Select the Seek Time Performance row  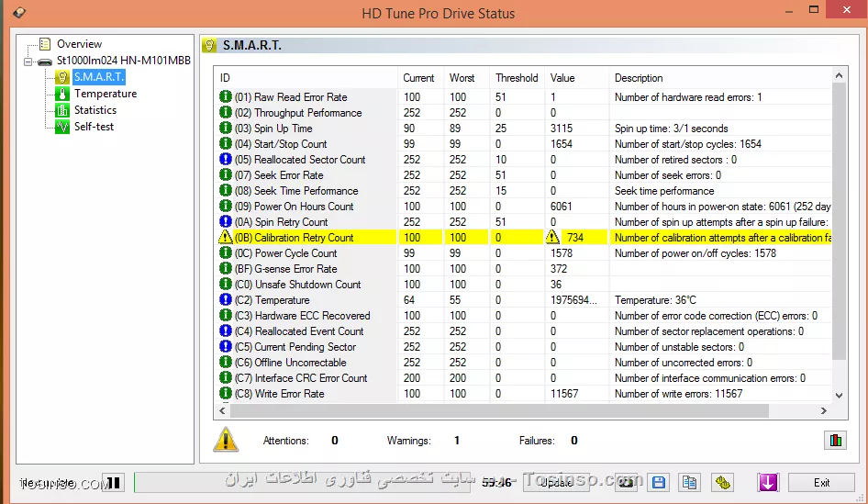click(523, 191)
